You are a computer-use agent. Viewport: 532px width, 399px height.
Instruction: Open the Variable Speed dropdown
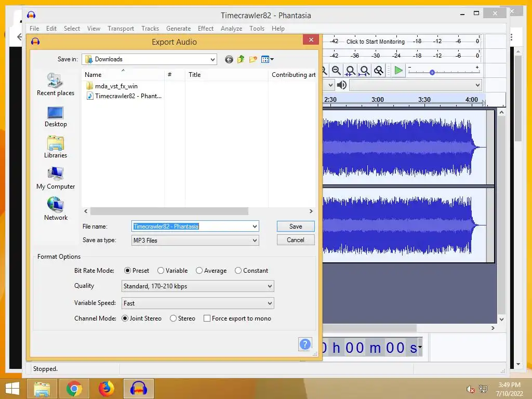(x=198, y=303)
